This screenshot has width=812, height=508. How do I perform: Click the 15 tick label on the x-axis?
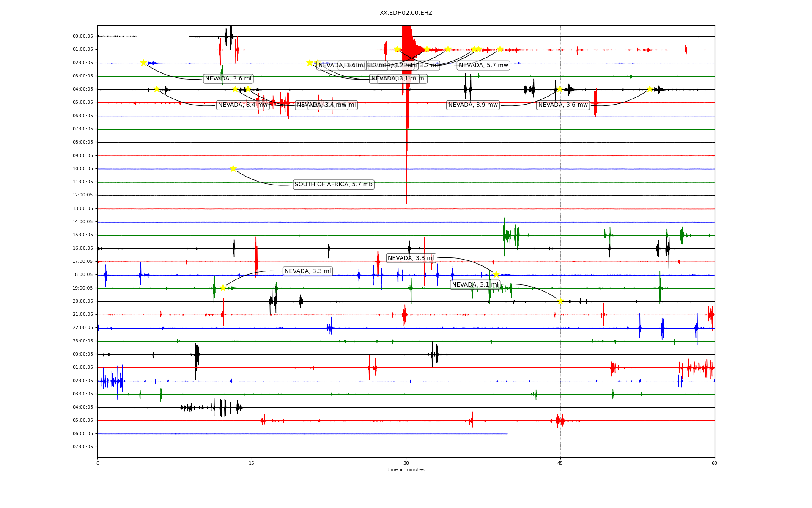pyautogui.click(x=252, y=463)
